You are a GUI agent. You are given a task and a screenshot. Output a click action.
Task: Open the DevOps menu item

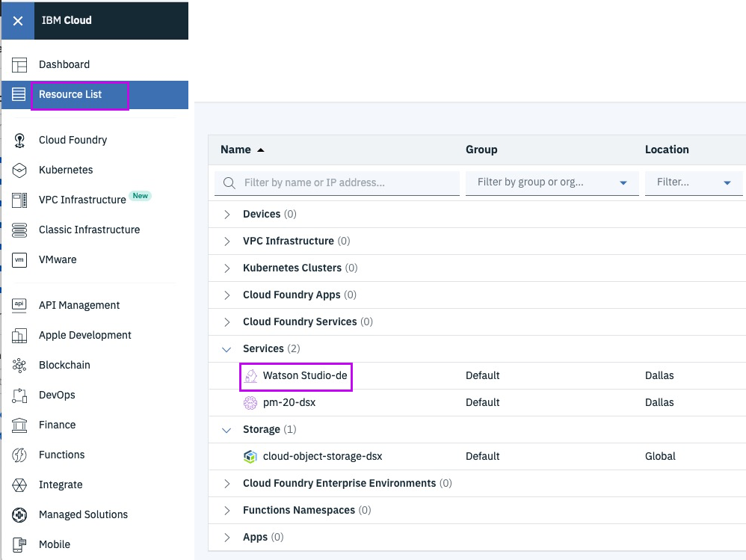pyautogui.click(x=57, y=395)
